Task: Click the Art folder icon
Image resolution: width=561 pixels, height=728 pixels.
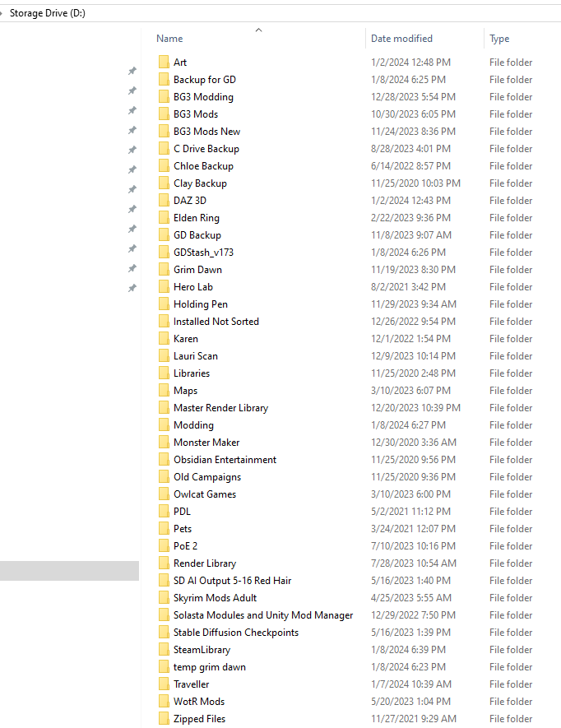Action: tap(164, 63)
